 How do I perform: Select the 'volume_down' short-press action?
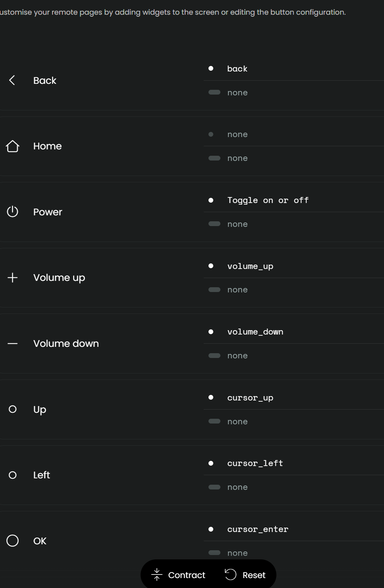[255, 332]
